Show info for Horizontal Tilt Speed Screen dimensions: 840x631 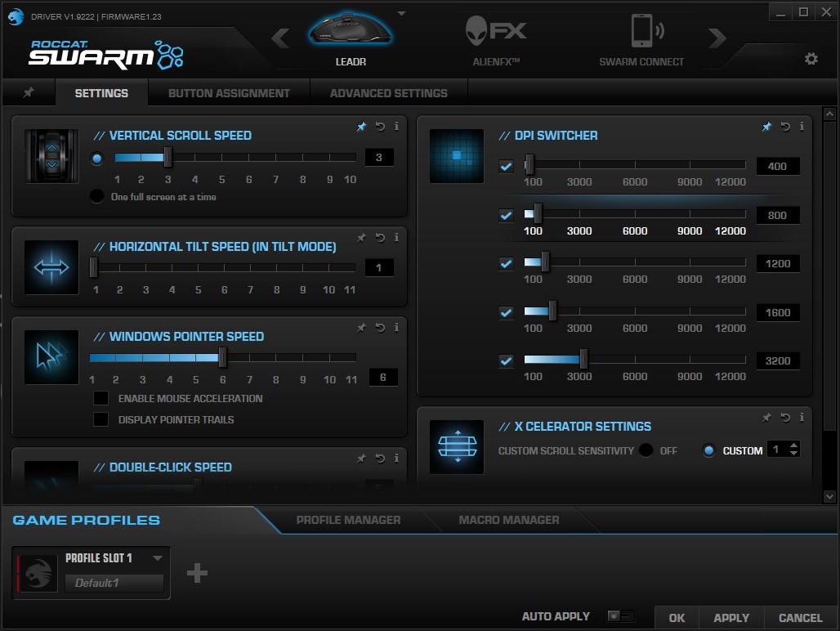point(396,237)
